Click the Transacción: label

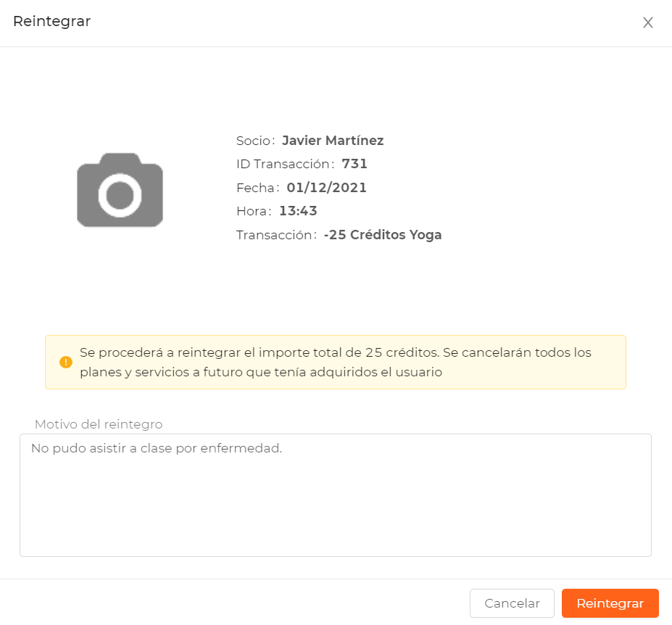tap(276, 235)
